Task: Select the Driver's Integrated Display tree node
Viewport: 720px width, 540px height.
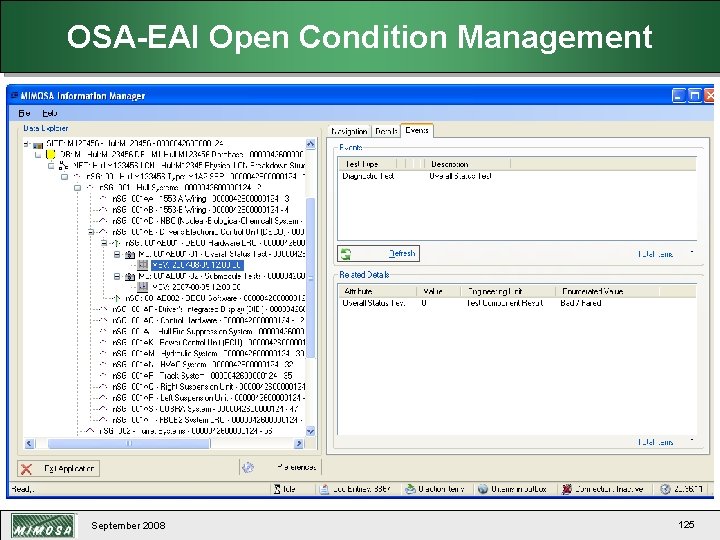Action: tap(208, 309)
